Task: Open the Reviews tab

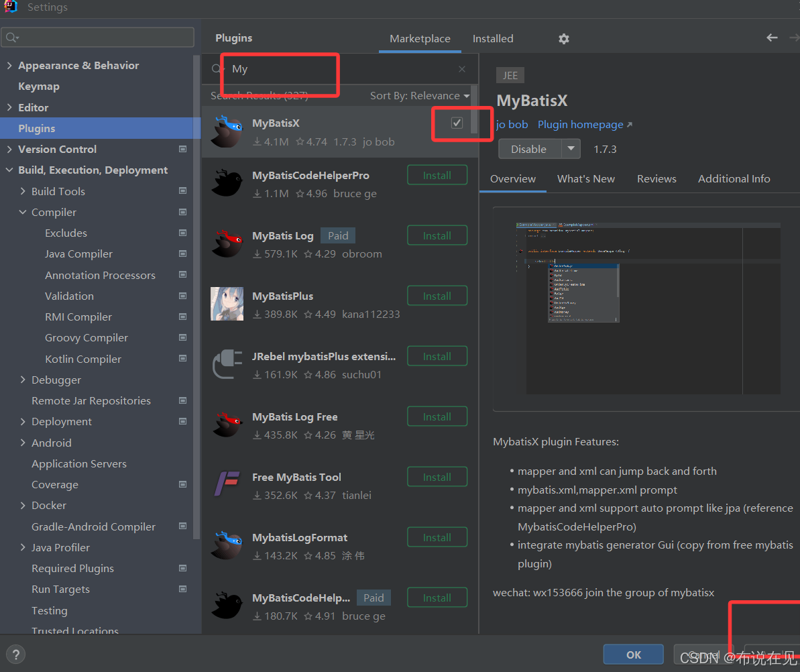Action: tap(656, 179)
